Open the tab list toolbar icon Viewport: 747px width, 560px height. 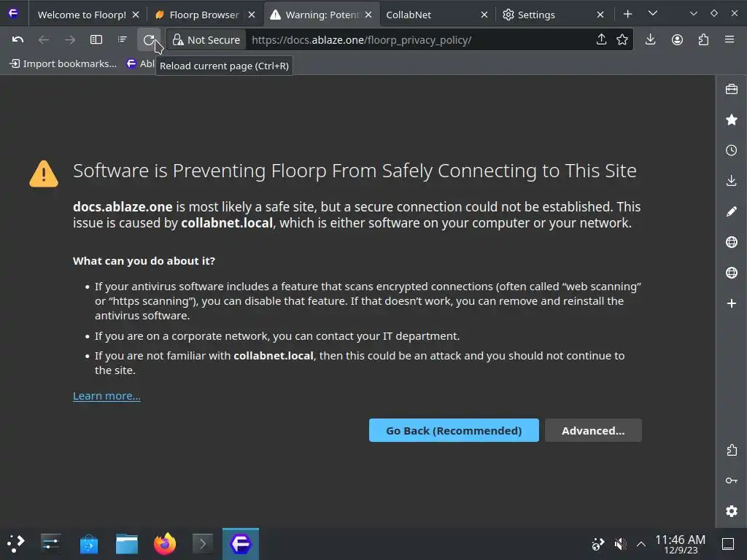tap(123, 39)
